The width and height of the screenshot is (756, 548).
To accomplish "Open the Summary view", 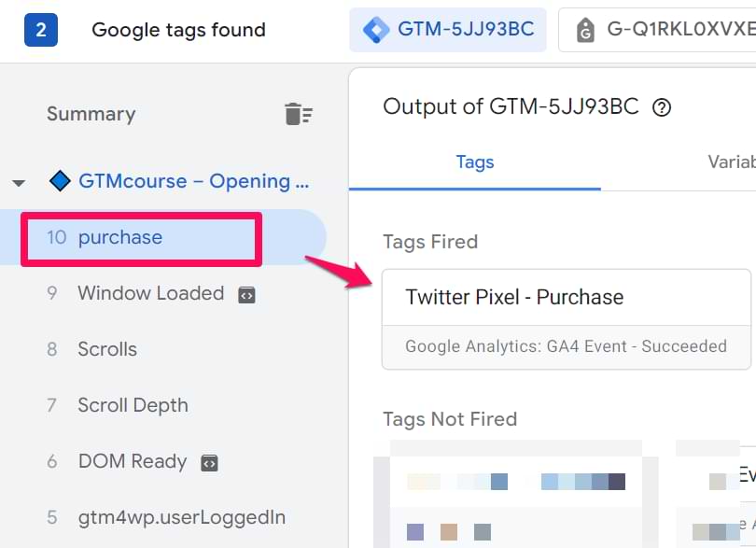I will click(x=91, y=114).
